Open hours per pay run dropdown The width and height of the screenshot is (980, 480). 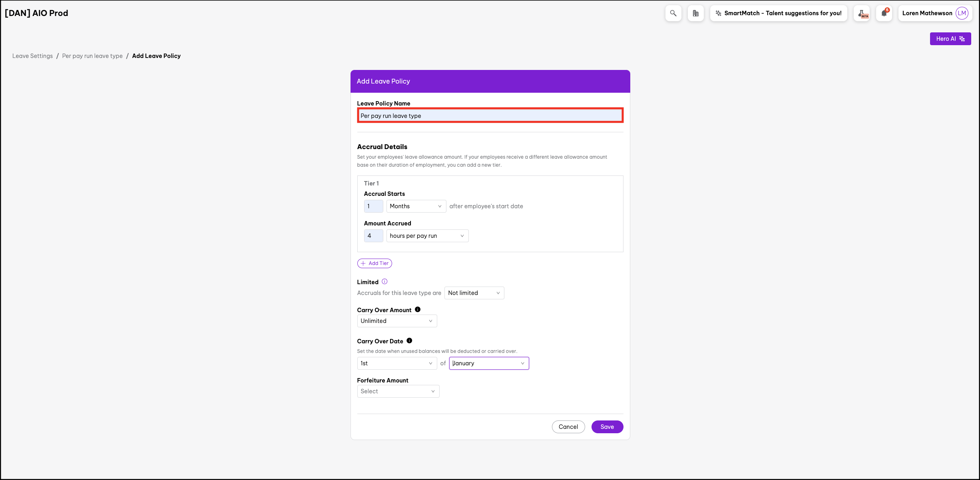(x=427, y=236)
